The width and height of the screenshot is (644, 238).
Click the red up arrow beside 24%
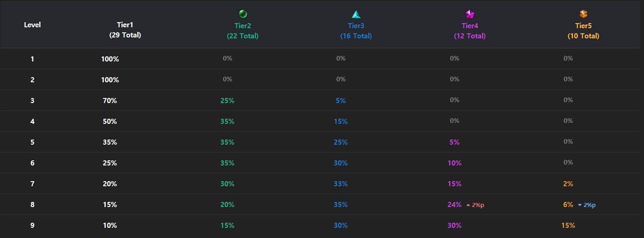point(468,205)
